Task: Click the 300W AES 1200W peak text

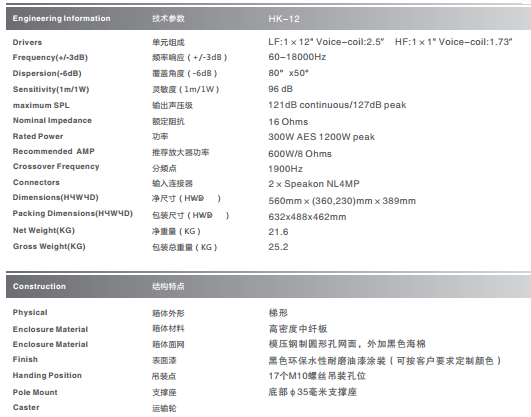Action: click(x=321, y=137)
